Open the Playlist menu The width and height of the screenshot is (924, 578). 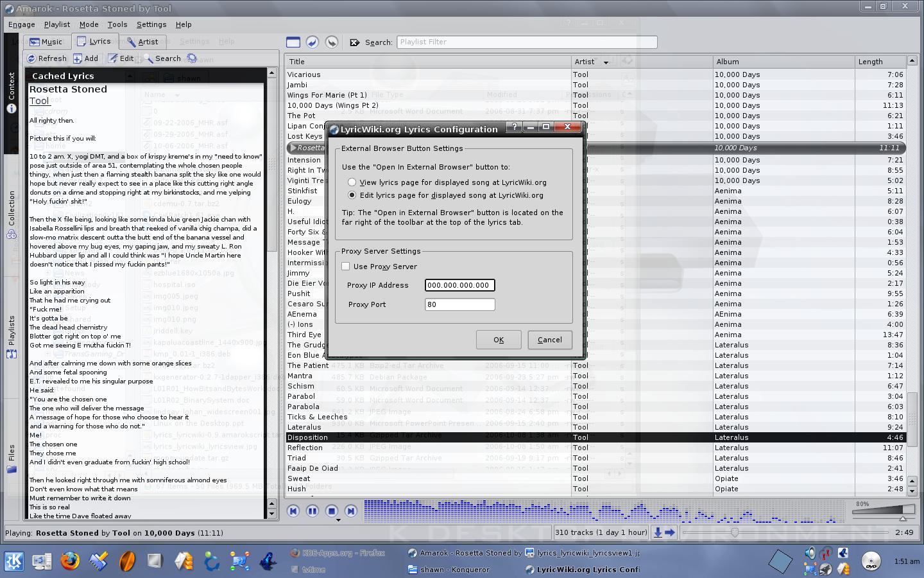click(57, 24)
